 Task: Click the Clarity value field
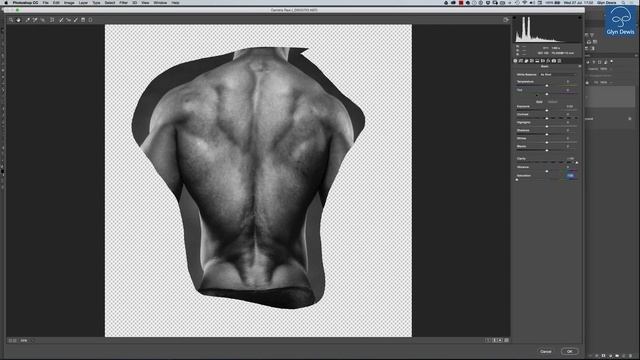pos(570,158)
